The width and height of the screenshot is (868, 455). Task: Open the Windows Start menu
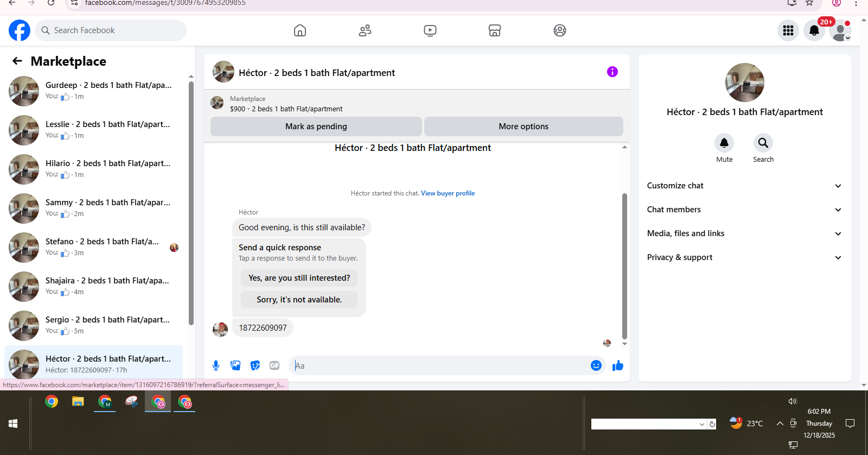click(x=13, y=424)
